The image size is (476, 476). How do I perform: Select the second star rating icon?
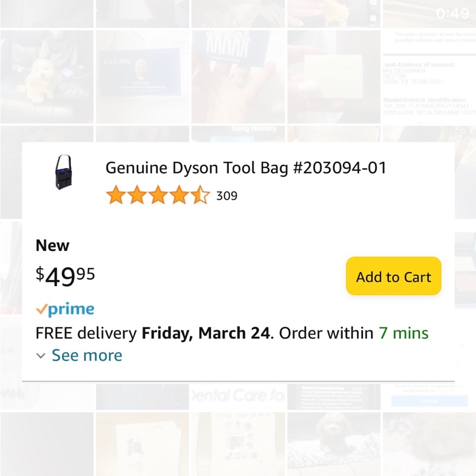[x=138, y=195]
